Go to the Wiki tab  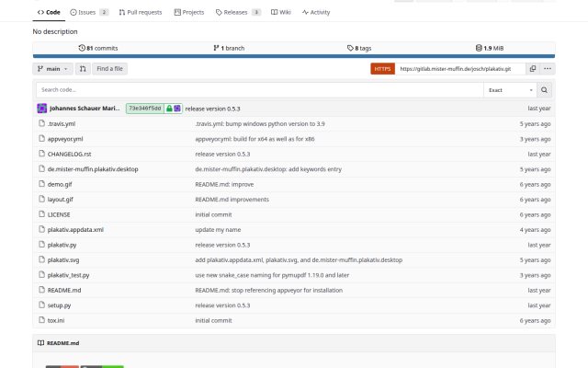[x=281, y=12]
